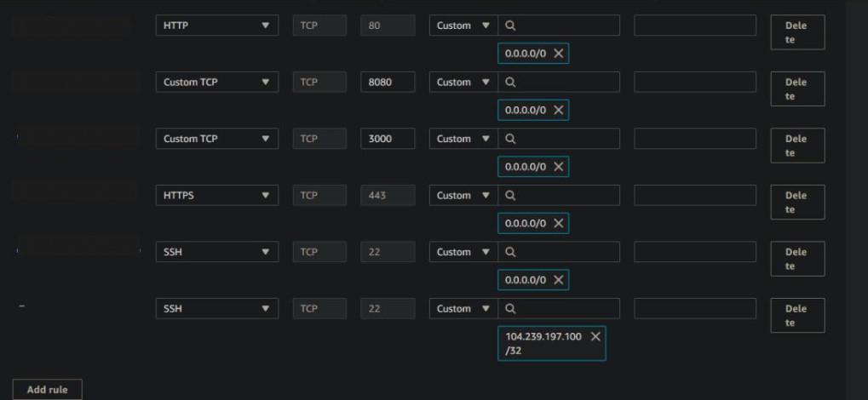The height and width of the screenshot is (400, 868).
Task: Remove the 0.0.0.0/0 chip on port 80 rule
Action: point(559,54)
